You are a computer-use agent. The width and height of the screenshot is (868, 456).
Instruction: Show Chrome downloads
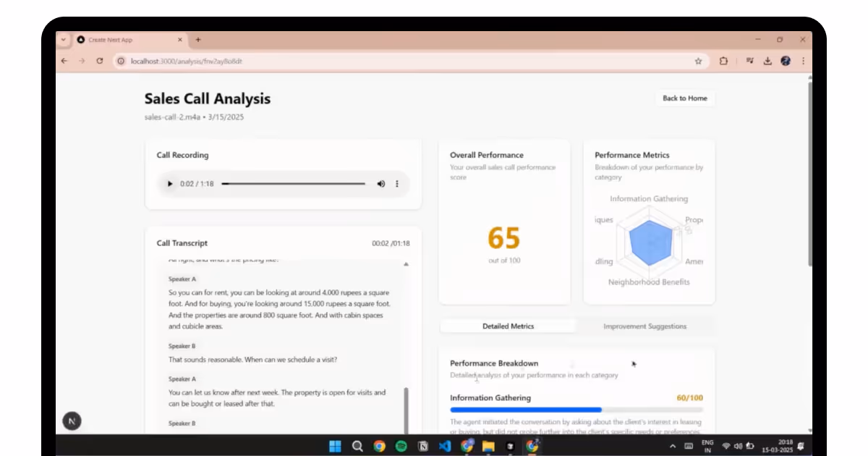coord(767,62)
